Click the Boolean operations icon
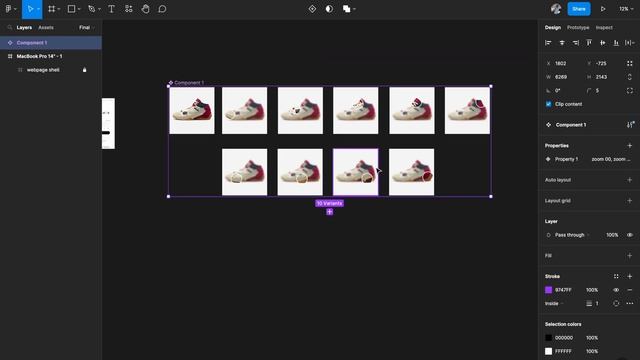This screenshot has width=640, height=360. coord(347,9)
